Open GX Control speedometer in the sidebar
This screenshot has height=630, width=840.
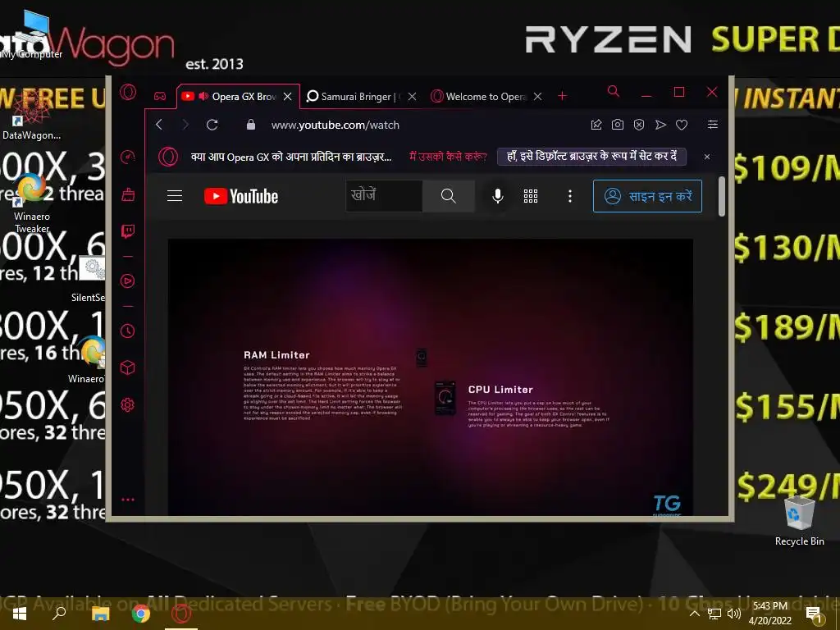(127, 157)
